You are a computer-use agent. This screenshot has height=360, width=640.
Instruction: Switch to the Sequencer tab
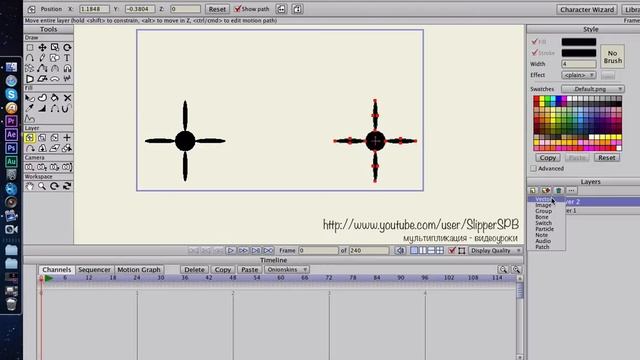[x=94, y=269]
